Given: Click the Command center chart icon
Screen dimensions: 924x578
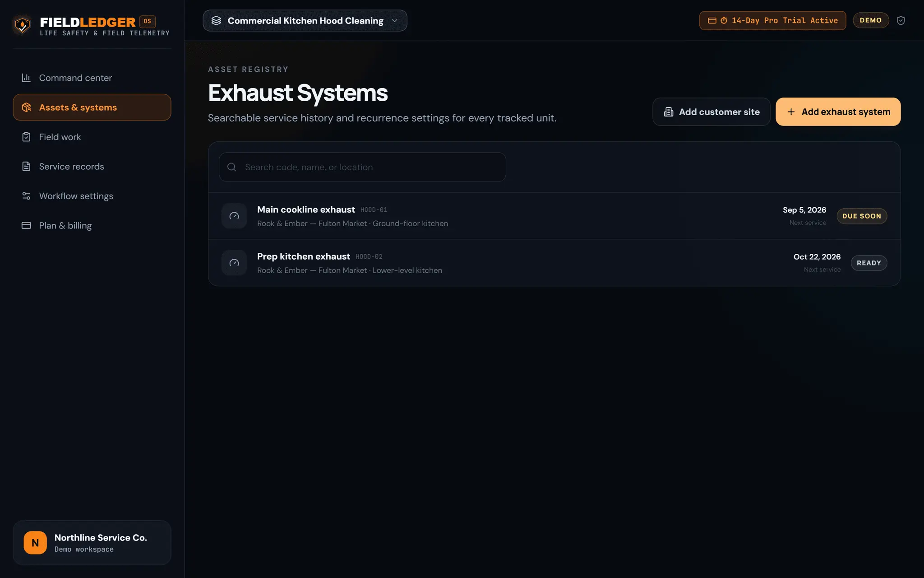Looking at the screenshot, I should 26,78.
